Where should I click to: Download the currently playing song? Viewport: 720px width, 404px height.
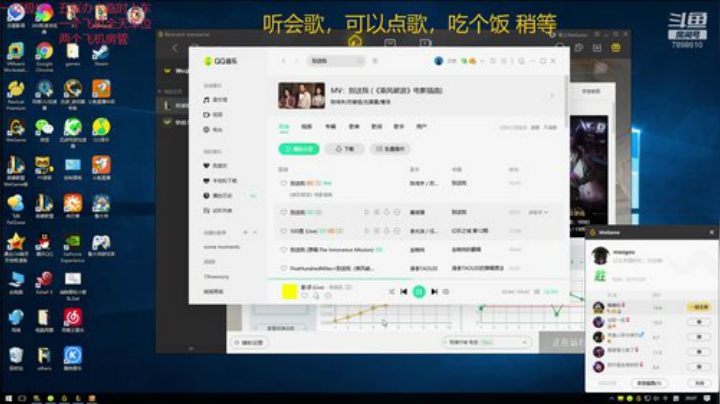point(316,296)
